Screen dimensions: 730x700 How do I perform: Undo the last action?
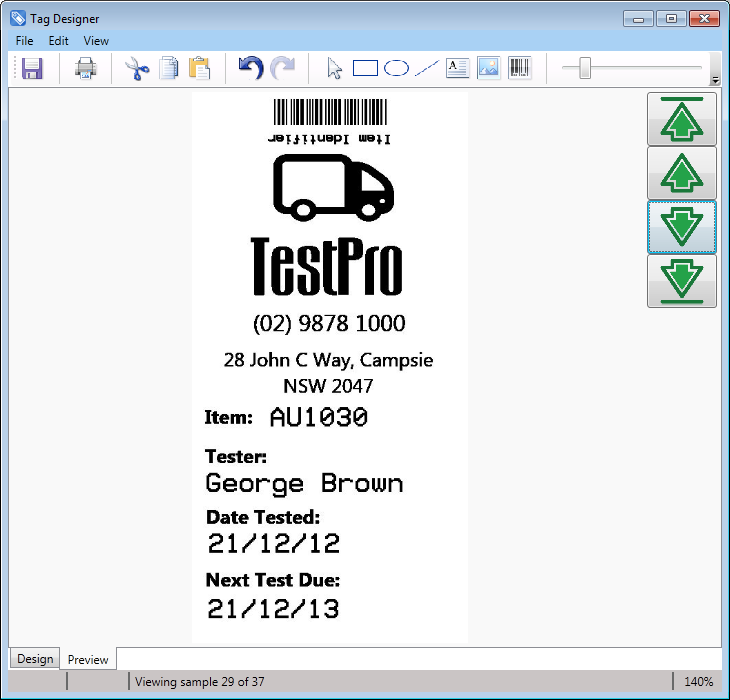point(250,68)
